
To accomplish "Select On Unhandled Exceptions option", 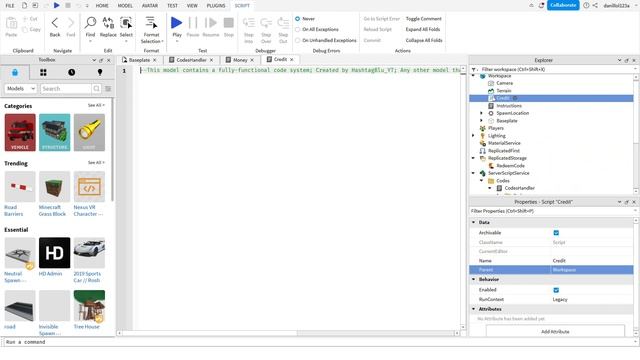I will 298,40.
